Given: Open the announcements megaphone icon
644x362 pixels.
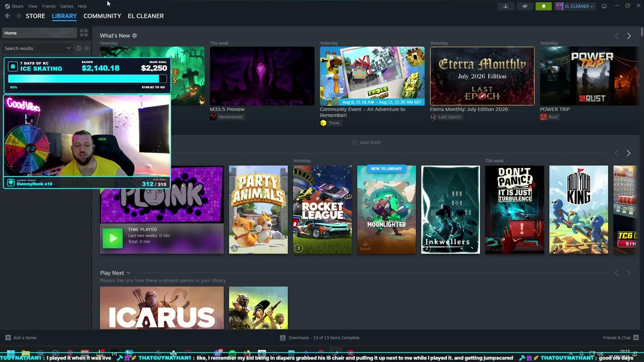Looking at the screenshot, I should pyautogui.click(x=525, y=6).
